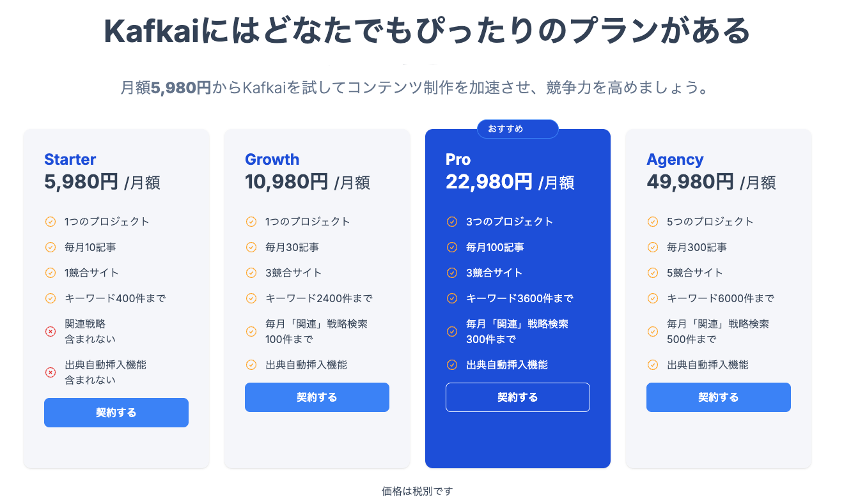Click the Growth plan 契約する button

coord(317,397)
